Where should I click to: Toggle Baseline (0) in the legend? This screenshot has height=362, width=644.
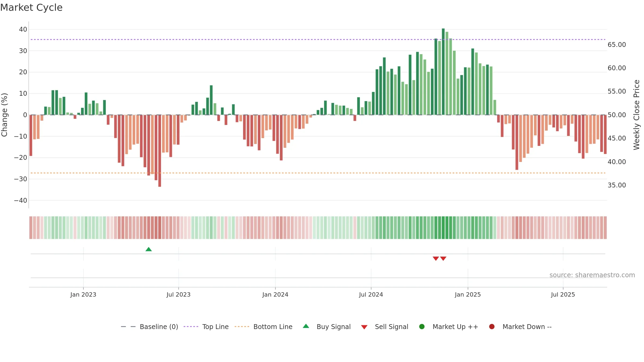pos(149,327)
